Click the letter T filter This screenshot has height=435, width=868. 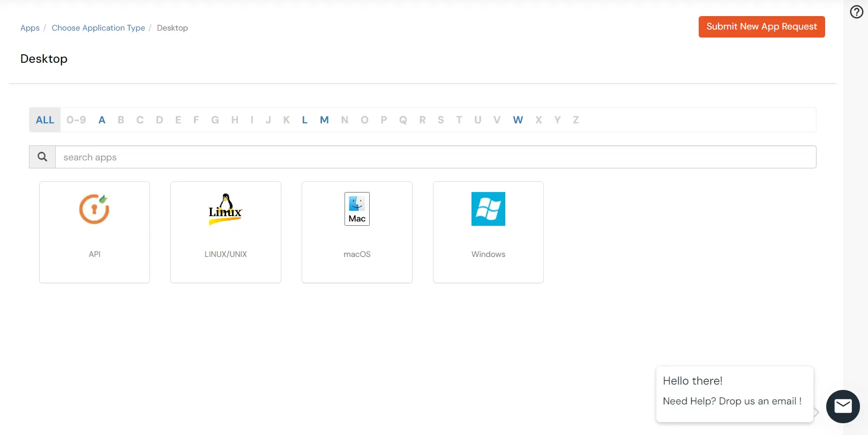tap(459, 120)
